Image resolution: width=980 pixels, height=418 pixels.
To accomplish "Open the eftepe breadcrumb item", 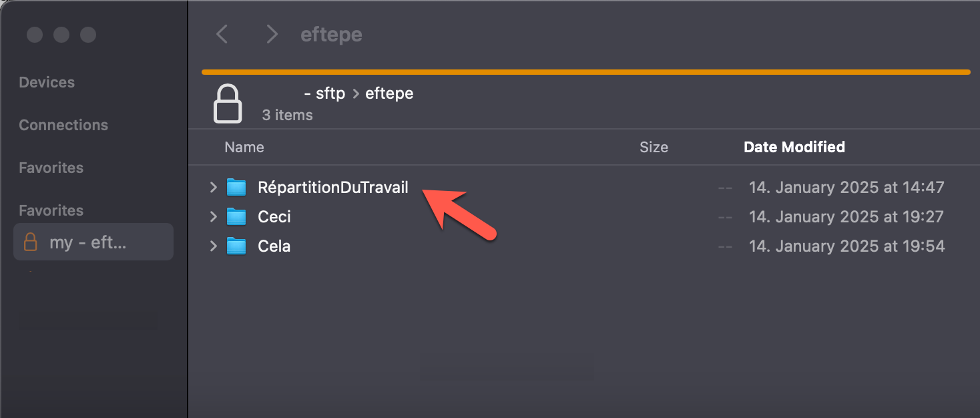I will tap(389, 93).
